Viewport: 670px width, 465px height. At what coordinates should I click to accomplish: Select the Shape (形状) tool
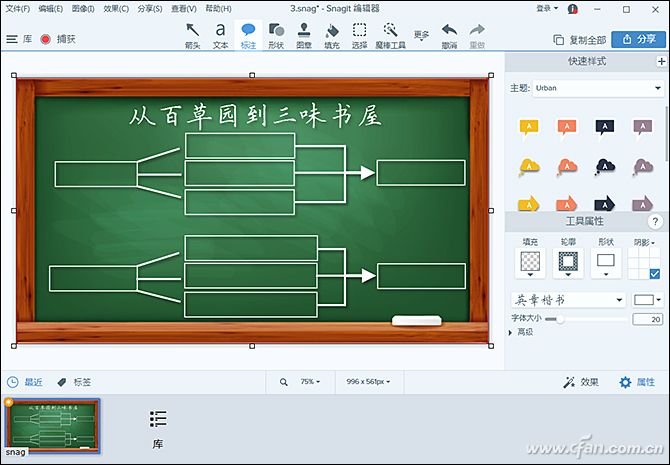tap(276, 36)
